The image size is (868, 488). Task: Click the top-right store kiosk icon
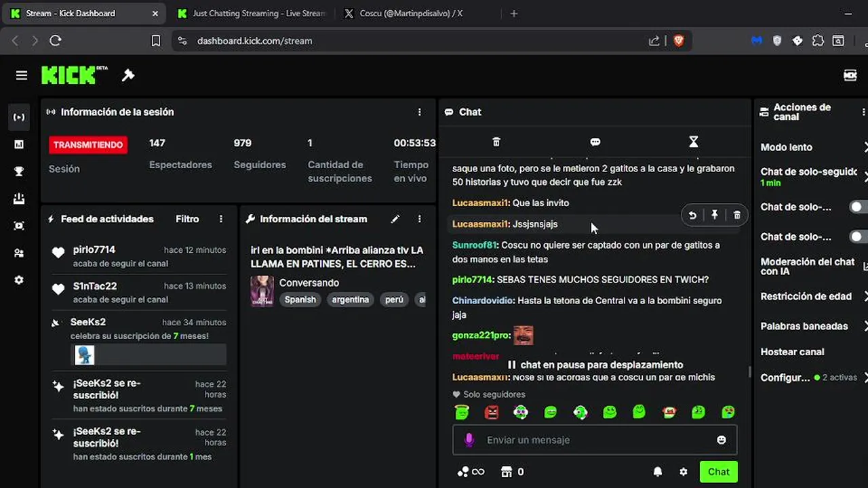coord(850,75)
